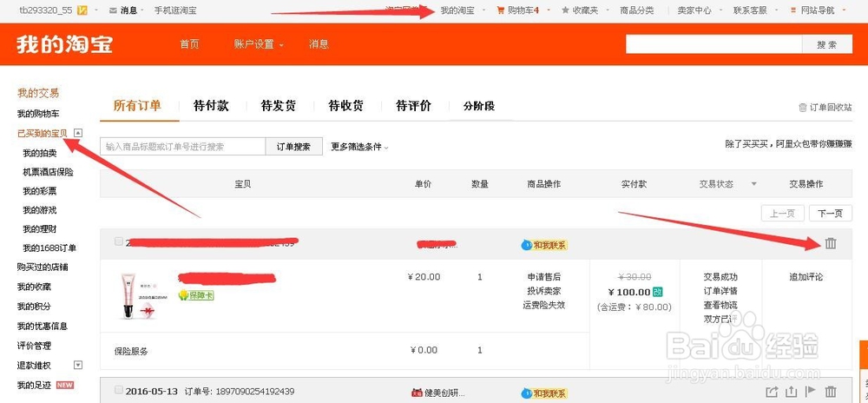Open 我的收藏 in the sidebar
Image resolution: width=868 pixels, height=403 pixels.
coord(34,287)
